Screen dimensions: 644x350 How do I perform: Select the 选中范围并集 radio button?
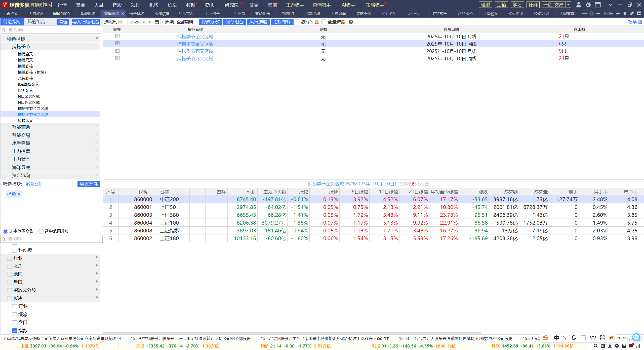41,231
